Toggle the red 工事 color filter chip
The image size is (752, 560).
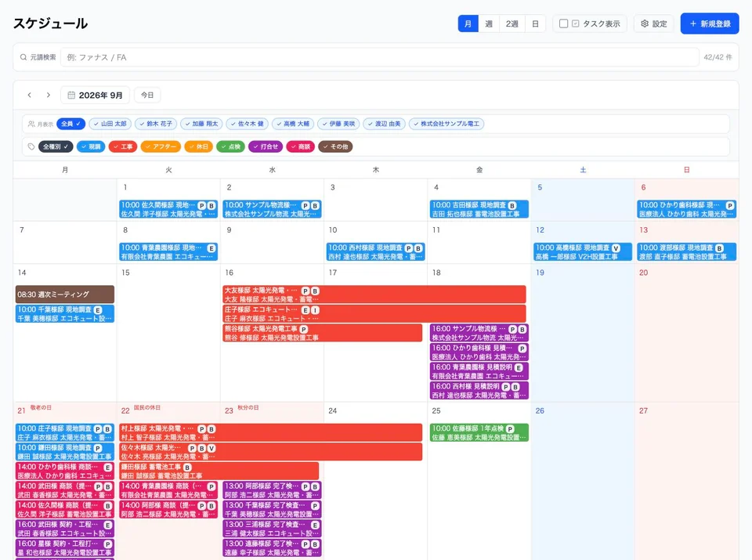pyautogui.click(x=123, y=146)
